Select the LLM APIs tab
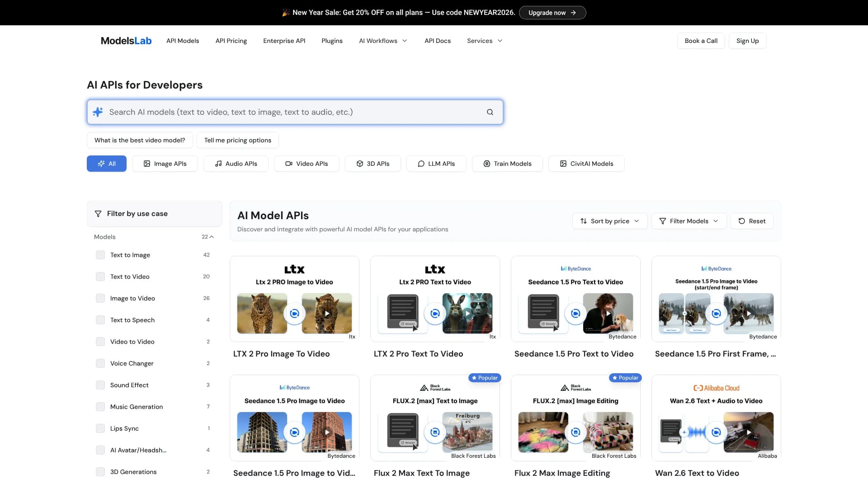This screenshot has height=488, width=868. click(436, 164)
